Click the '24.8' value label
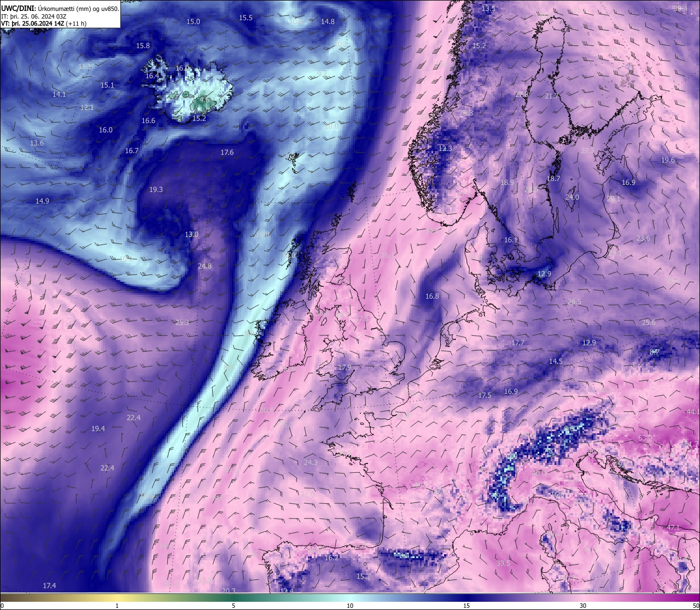The width and height of the screenshot is (700, 610). [205, 266]
